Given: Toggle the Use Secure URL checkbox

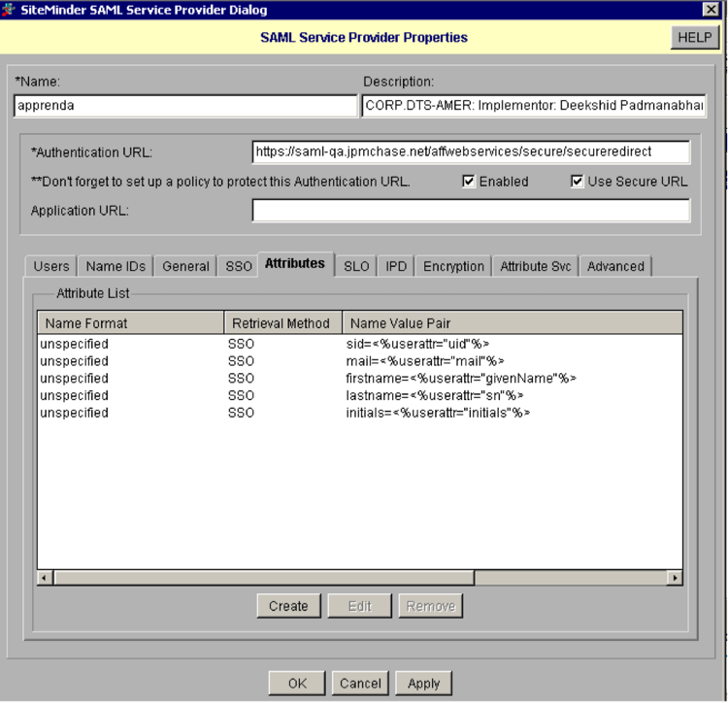Looking at the screenshot, I should [577, 181].
